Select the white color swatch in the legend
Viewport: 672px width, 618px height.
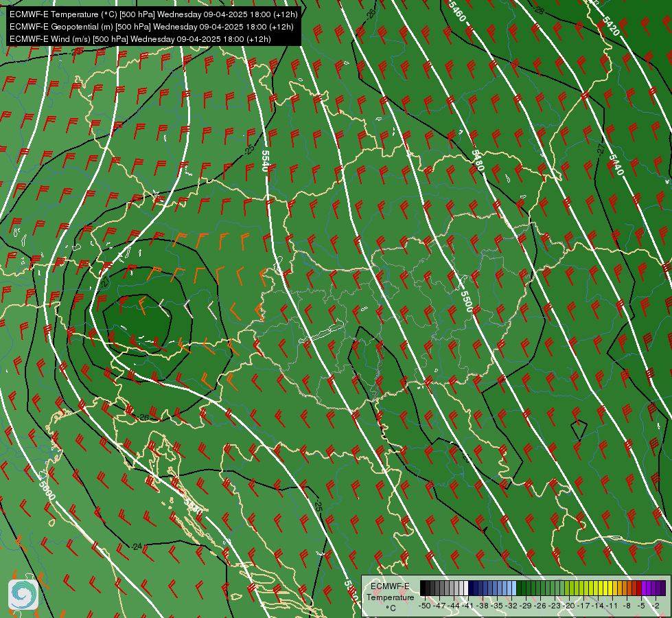tap(466, 588)
